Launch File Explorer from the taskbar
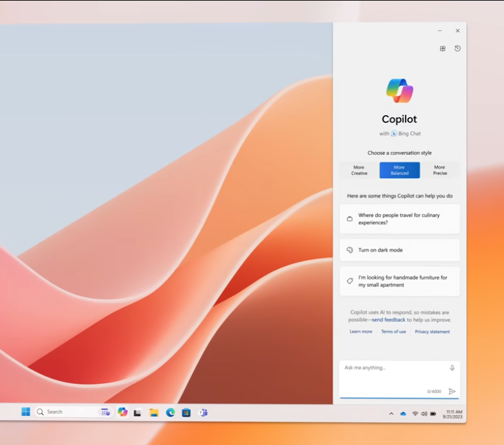Screen dimensions: 504x445 153,412
